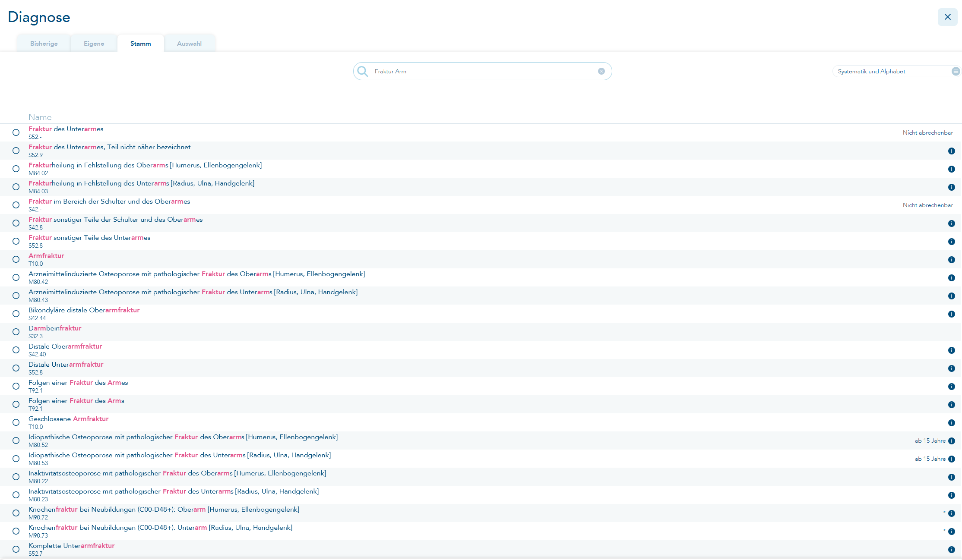Click info icon for M90.72 Knochenfraktur row

(951, 513)
